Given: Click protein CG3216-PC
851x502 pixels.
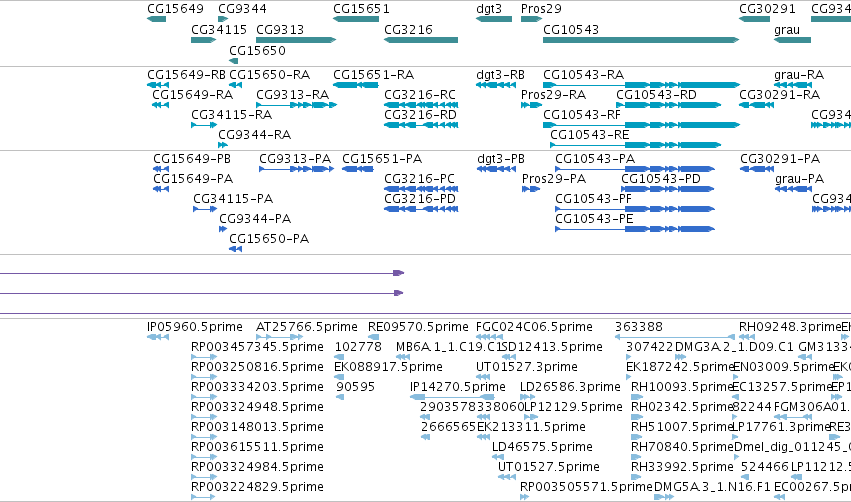Looking at the screenshot, I should tap(420, 179).
